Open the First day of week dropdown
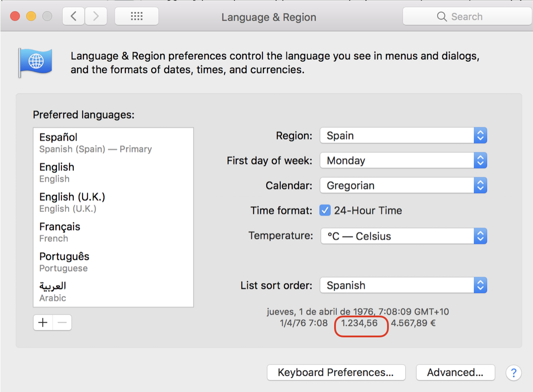Image resolution: width=533 pixels, height=392 pixels. click(403, 160)
